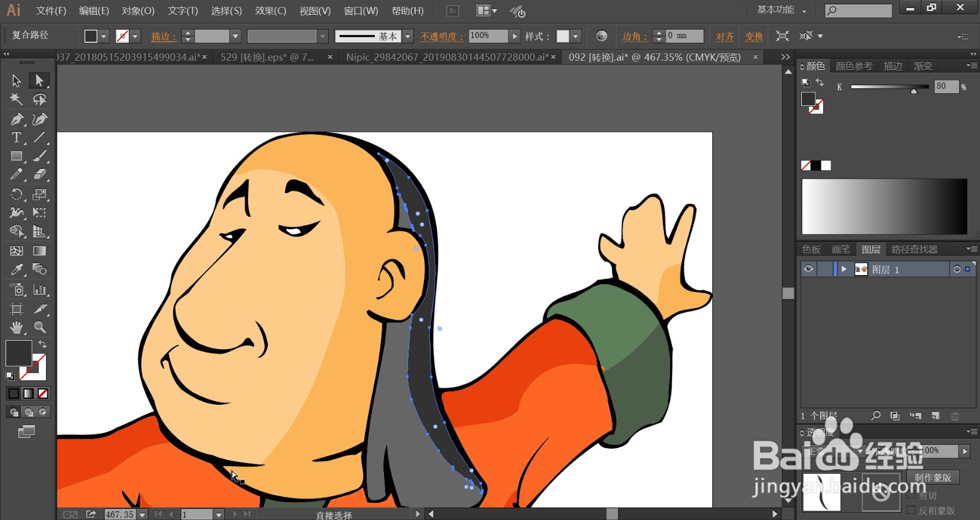Set paint mode to Color

(x=13, y=393)
